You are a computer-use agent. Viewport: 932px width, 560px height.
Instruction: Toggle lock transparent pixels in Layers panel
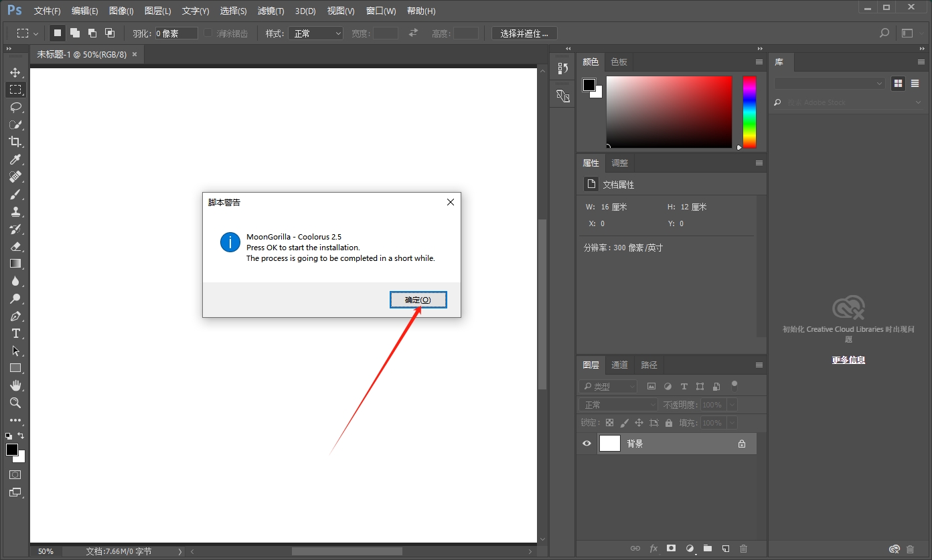click(609, 422)
